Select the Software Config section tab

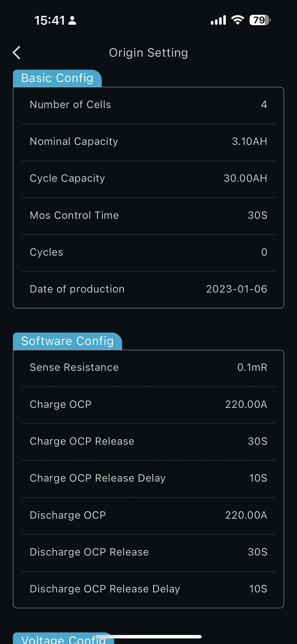[x=67, y=341]
